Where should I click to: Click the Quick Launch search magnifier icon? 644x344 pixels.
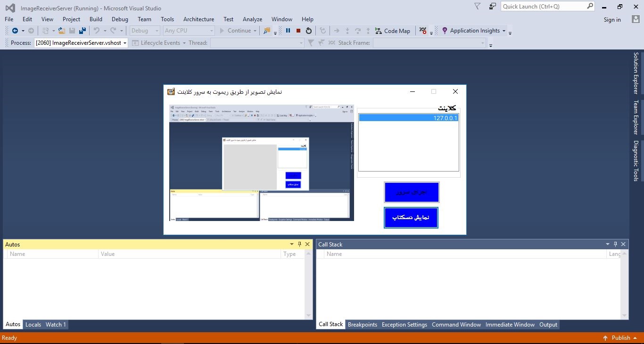[590, 6]
